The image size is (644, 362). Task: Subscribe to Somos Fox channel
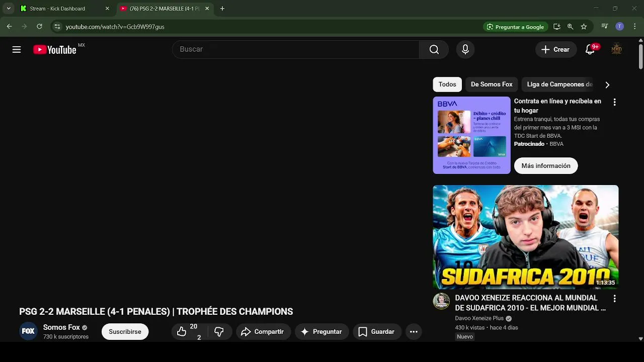125,332
